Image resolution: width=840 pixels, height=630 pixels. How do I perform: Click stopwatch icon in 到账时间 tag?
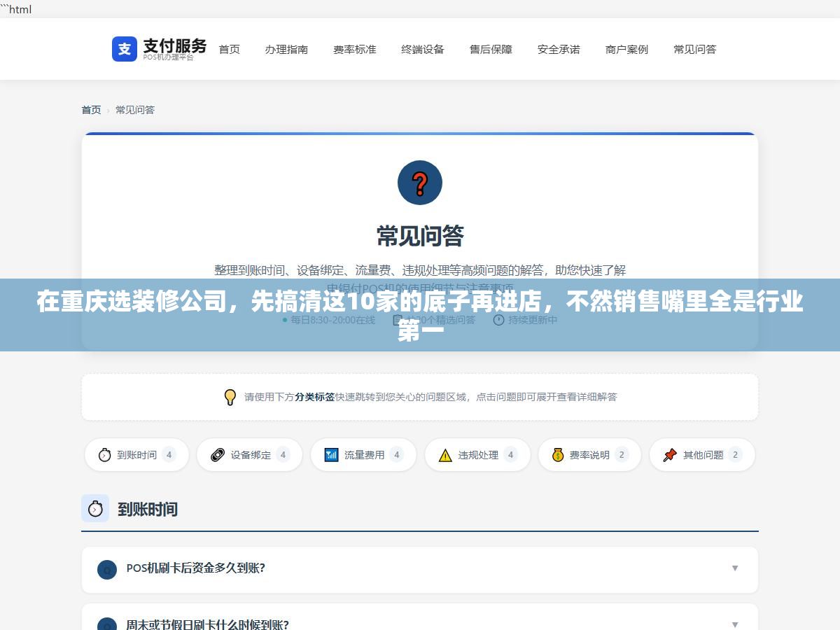(105, 455)
